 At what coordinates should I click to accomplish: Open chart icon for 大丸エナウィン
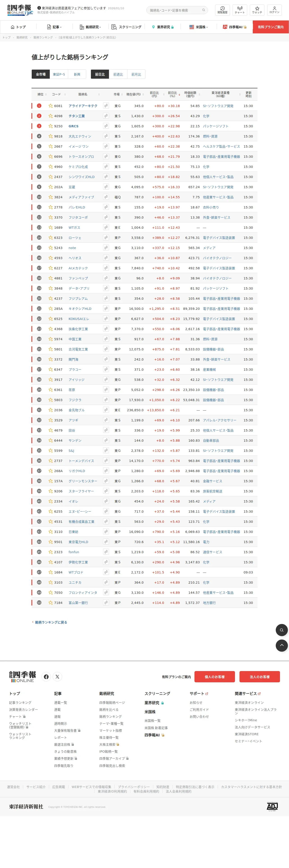click(x=106, y=136)
